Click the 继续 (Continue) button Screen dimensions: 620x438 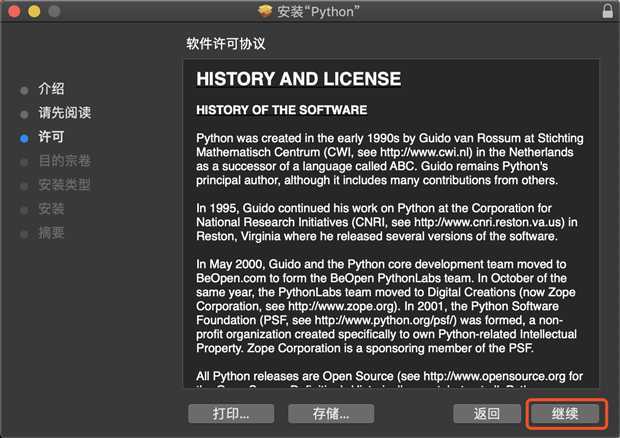point(565,414)
